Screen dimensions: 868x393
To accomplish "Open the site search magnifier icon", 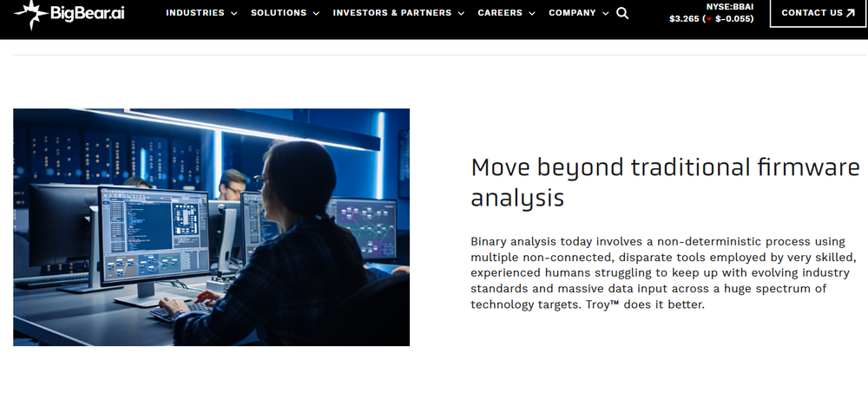I will coord(622,13).
